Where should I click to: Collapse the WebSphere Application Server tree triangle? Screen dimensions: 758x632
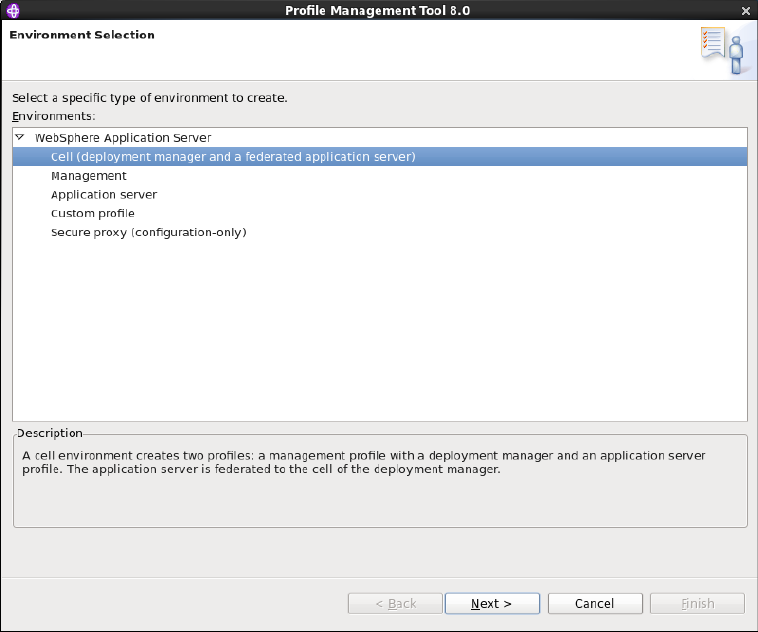(x=20, y=137)
